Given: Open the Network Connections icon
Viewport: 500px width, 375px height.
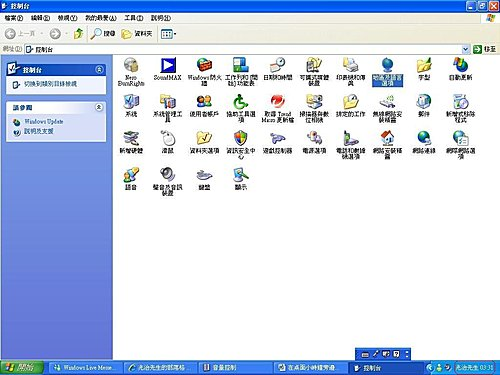Looking at the screenshot, I should tap(424, 142).
